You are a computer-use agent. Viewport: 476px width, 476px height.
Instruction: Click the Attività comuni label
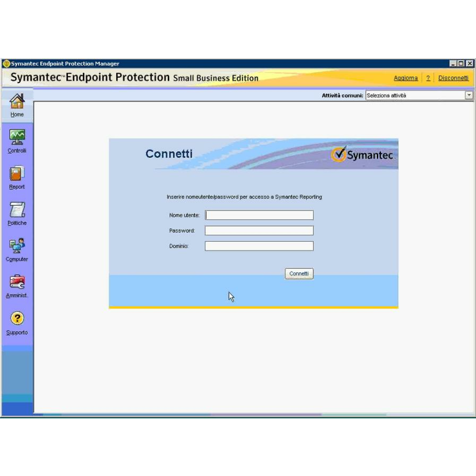[x=342, y=95]
